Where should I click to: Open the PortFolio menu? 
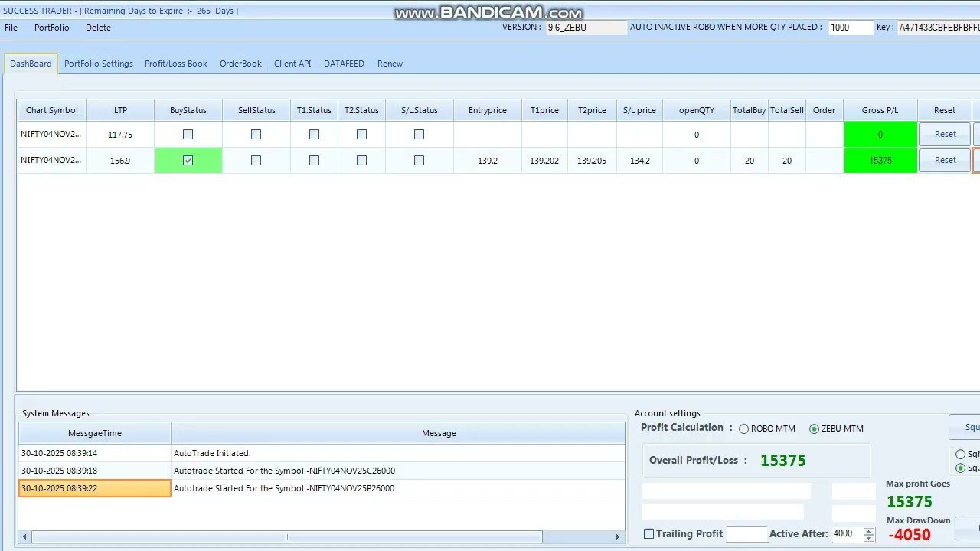pos(51,28)
